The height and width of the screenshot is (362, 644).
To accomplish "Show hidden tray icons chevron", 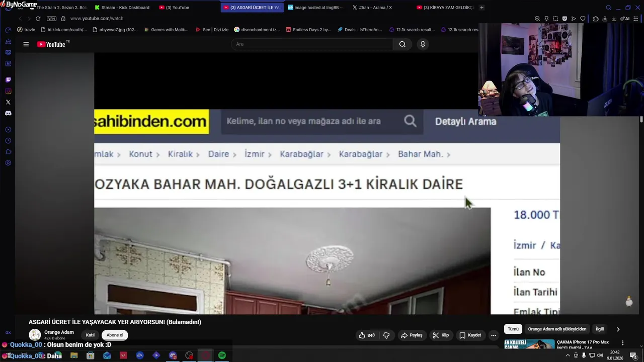I will pos(568,355).
